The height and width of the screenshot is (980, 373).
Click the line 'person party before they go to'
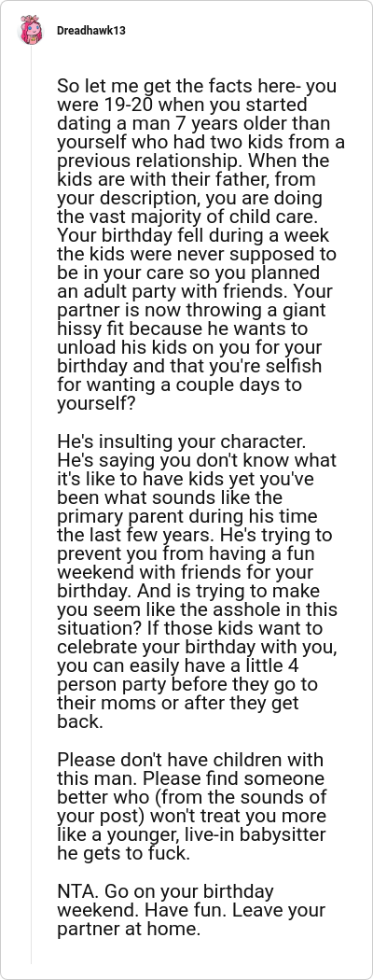187,685
